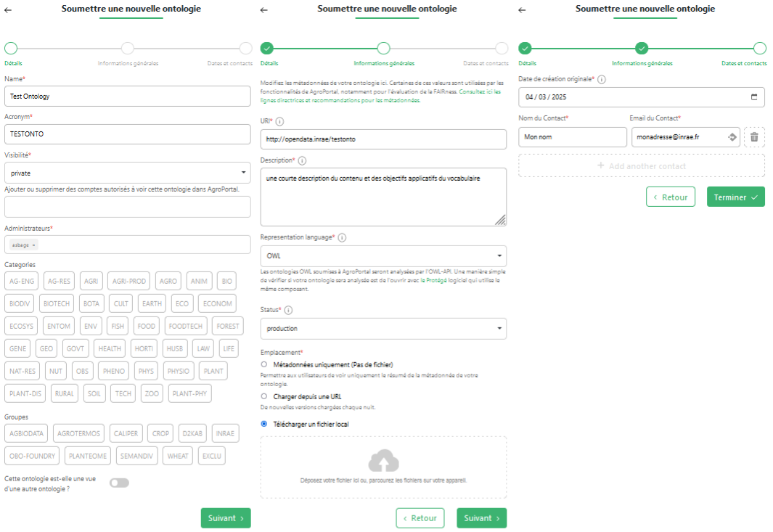The width and height of the screenshot is (773, 532).
Task: Select the AGRO category tag
Action: coord(168,281)
